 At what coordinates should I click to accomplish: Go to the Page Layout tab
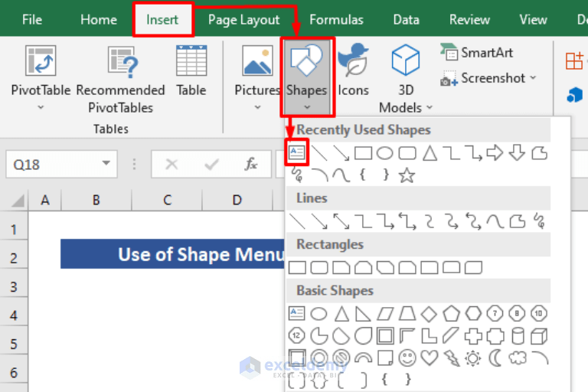point(243,19)
